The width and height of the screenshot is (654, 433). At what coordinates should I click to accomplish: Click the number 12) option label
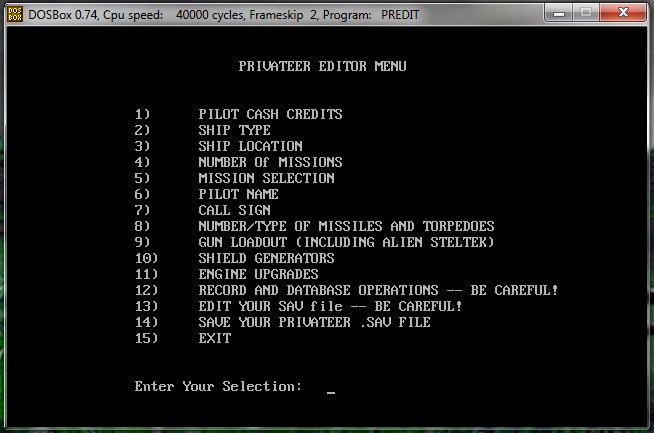(146, 290)
